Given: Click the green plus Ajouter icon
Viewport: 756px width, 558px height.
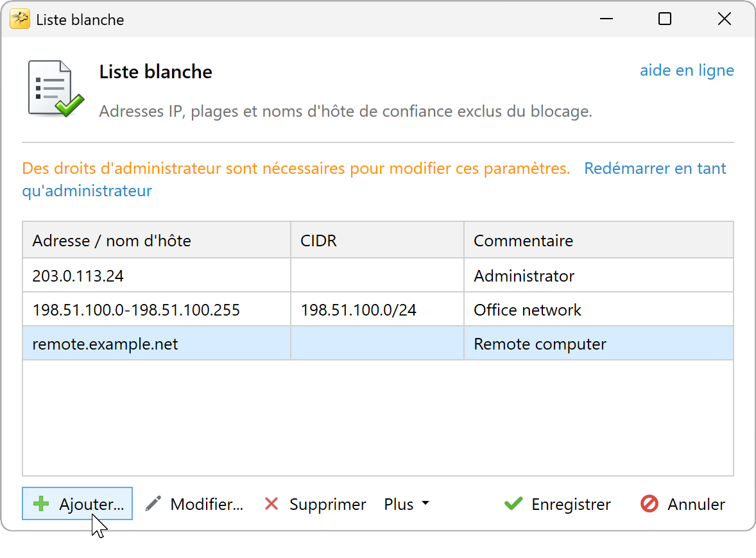Looking at the screenshot, I should (x=41, y=503).
